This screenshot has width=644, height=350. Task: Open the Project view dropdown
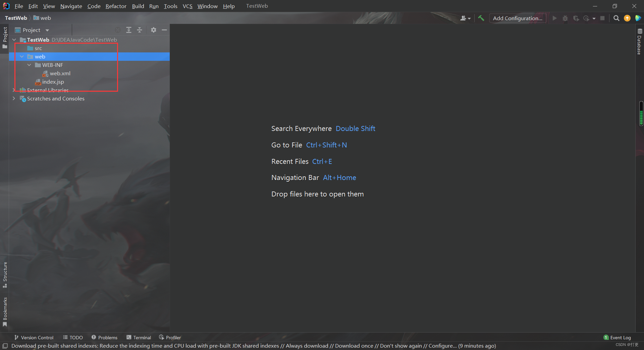32,30
